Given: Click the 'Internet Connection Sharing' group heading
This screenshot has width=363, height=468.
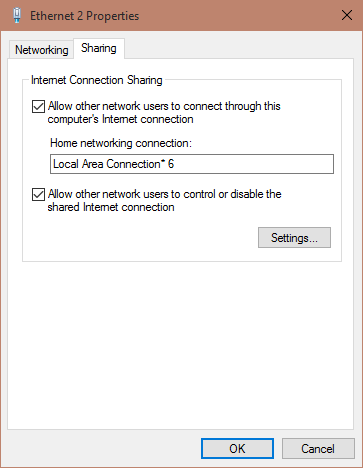Looking at the screenshot, I should pos(97,80).
